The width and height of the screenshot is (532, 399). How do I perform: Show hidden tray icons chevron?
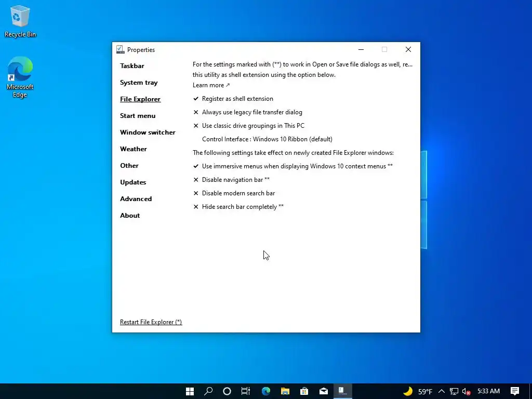(x=442, y=391)
